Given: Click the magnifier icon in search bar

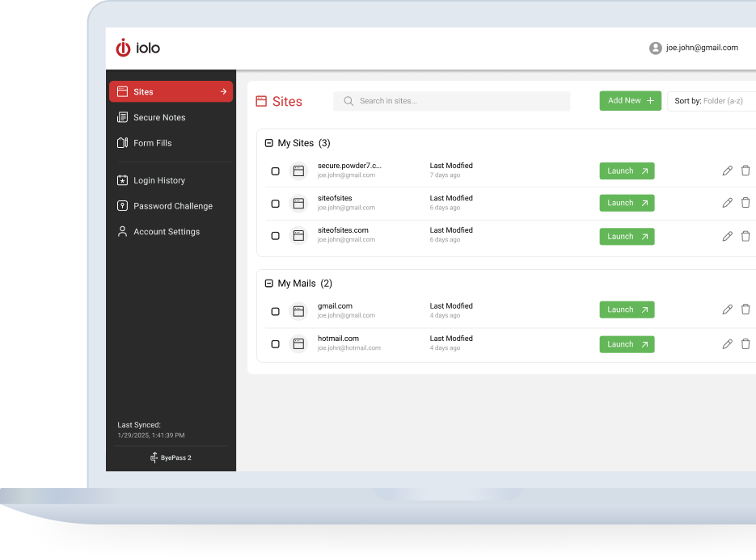Looking at the screenshot, I should point(348,101).
